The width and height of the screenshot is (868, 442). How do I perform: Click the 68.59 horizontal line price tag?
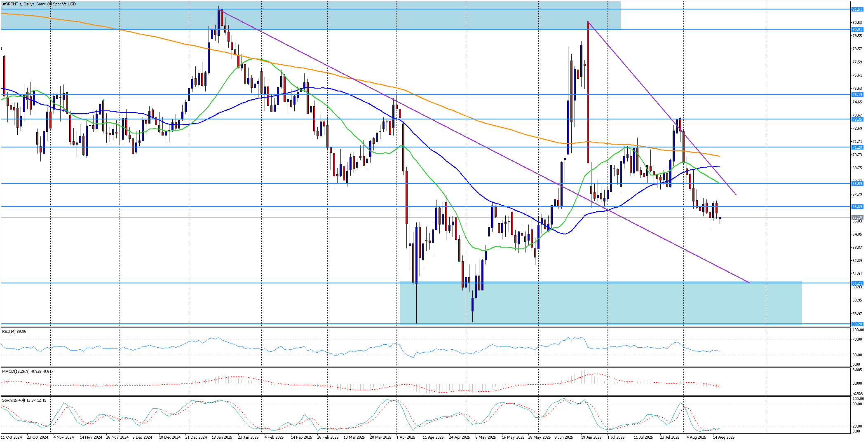point(857,183)
